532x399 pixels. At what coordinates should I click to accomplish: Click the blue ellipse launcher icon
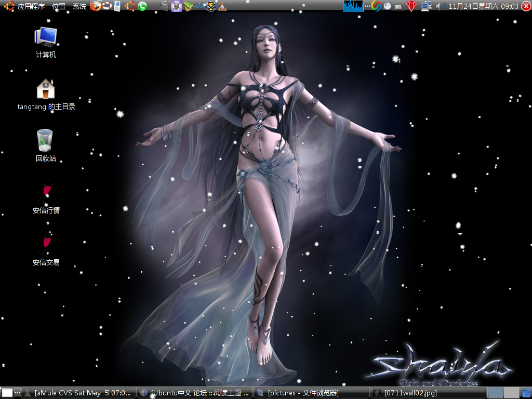point(199,6)
